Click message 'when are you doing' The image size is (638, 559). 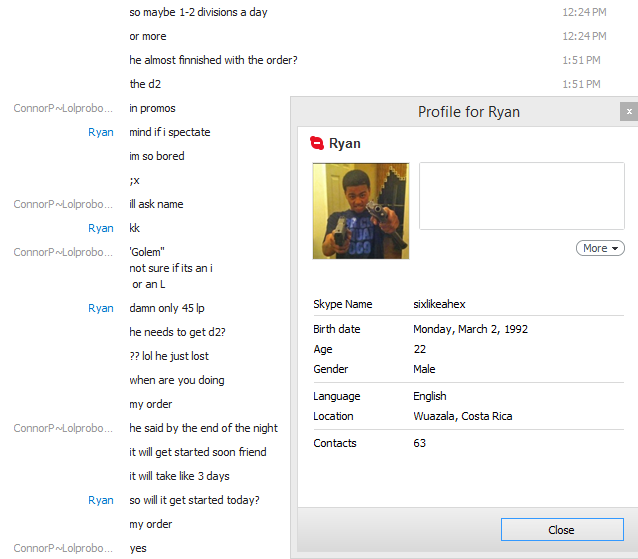pyautogui.click(x=177, y=380)
